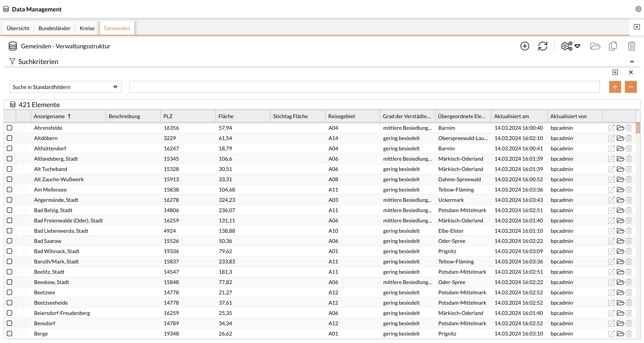Open the Kreise tab
644x343 pixels.
coord(87,28)
